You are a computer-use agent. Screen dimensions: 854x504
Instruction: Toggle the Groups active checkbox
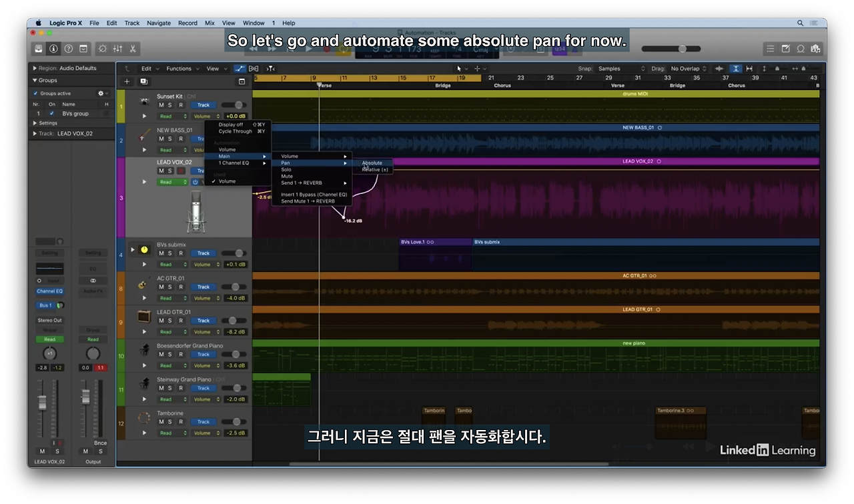pyautogui.click(x=35, y=93)
